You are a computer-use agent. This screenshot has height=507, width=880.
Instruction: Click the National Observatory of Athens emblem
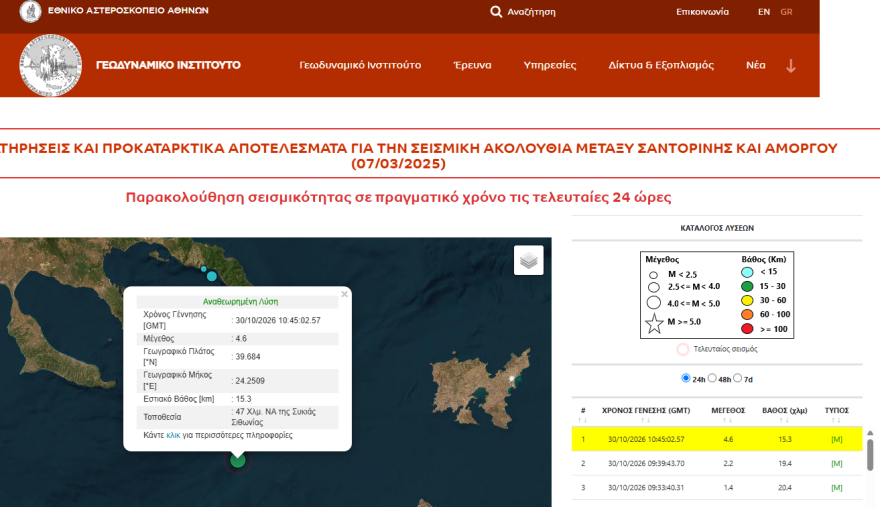click(30, 11)
